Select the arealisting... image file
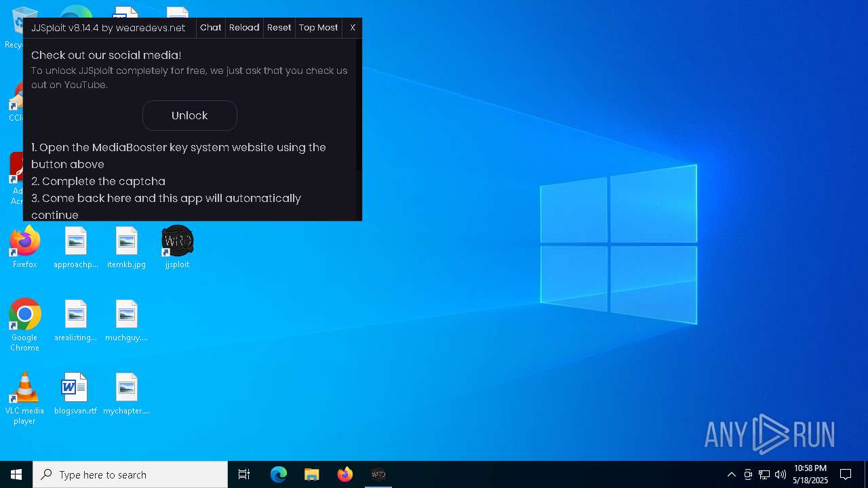The height and width of the screenshot is (488, 868). [75, 321]
